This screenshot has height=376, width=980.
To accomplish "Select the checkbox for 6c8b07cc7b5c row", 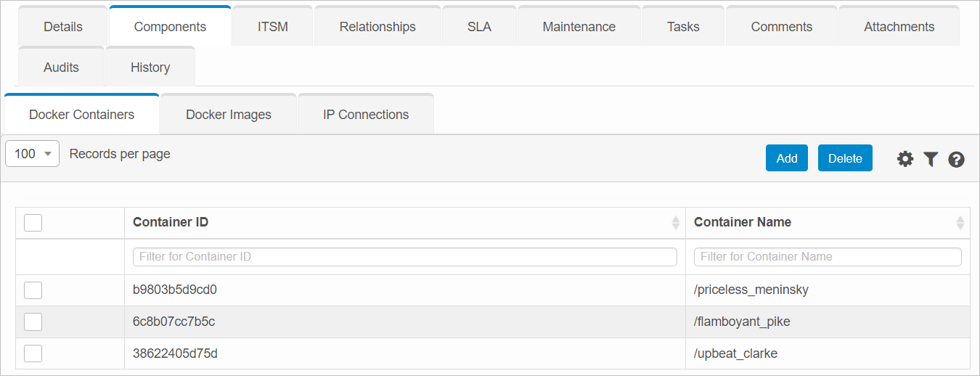I will pos(33,322).
